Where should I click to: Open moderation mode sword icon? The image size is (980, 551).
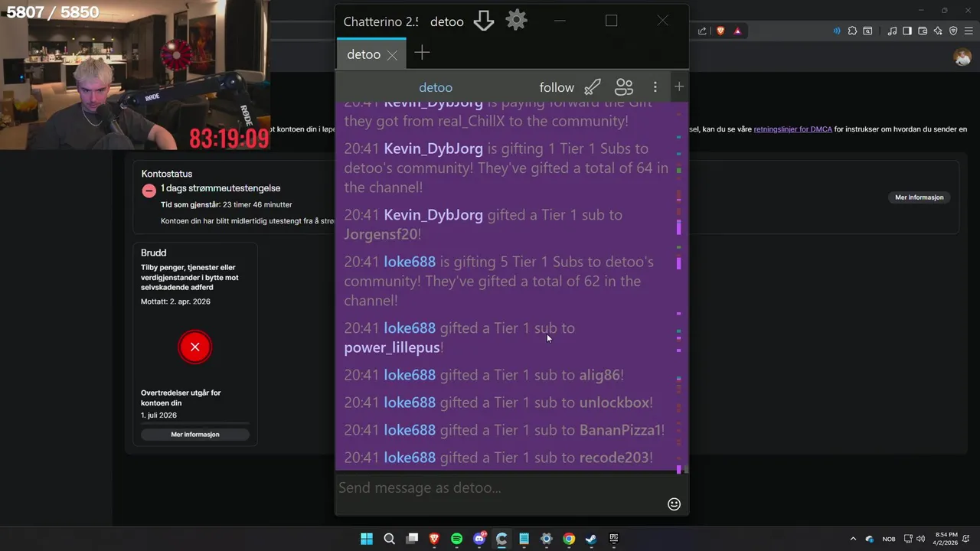(x=593, y=86)
